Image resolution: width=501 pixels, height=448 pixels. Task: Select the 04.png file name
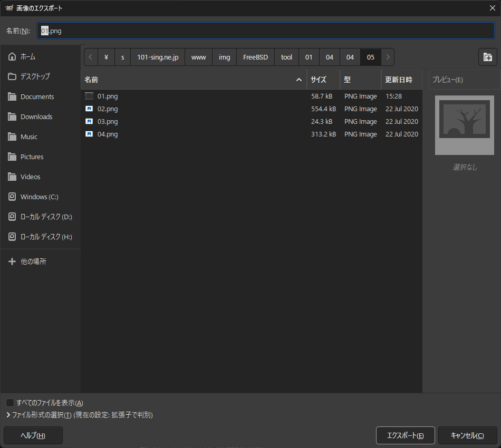[x=108, y=134]
